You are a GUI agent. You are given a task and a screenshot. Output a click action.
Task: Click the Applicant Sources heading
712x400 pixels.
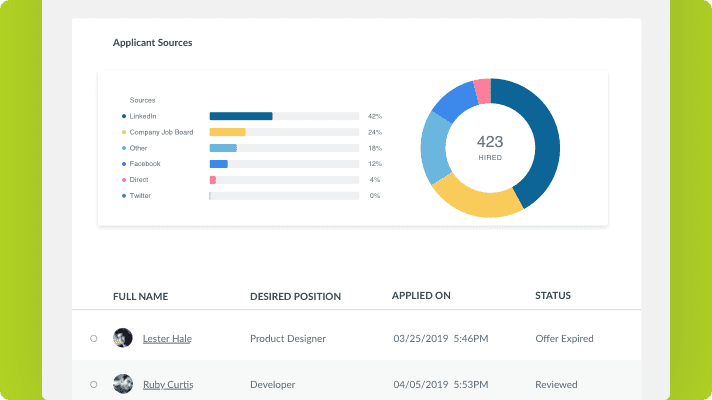coord(153,43)
